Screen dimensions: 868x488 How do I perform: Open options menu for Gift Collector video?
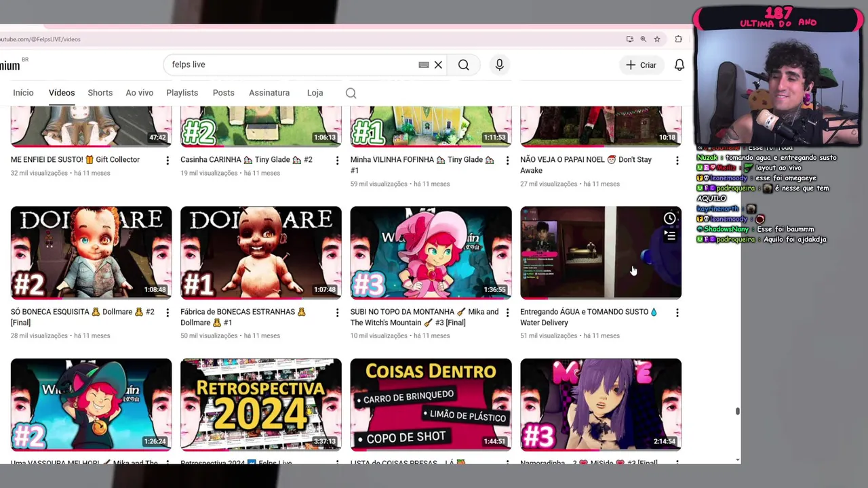click(167, 161)
